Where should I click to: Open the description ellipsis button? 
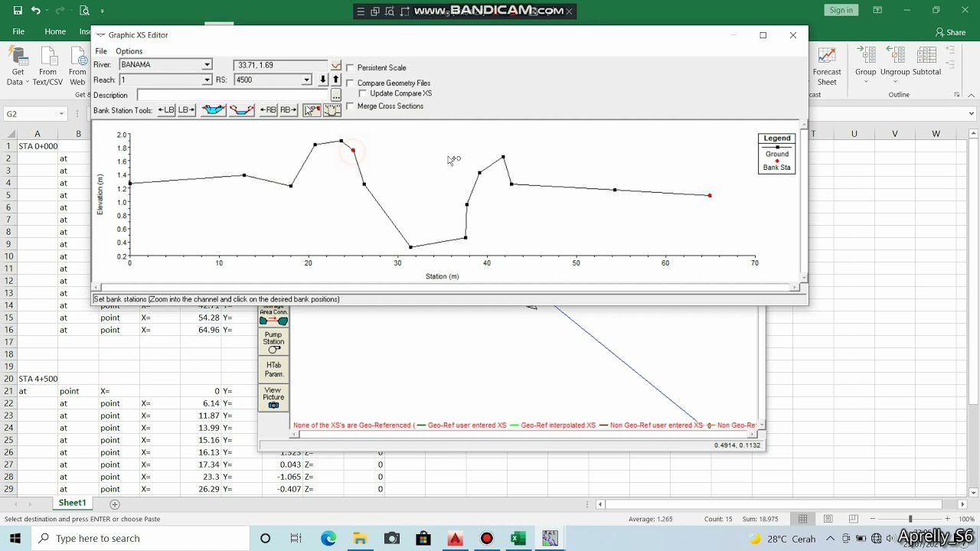point(335,95)
